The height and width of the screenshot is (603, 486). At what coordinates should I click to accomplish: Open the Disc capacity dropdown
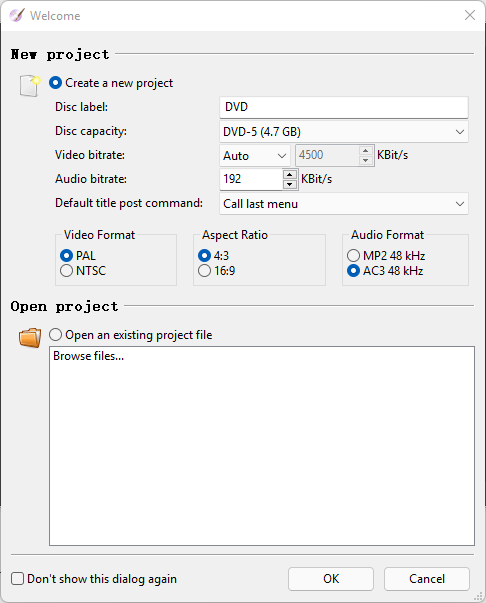coord(344,132)
